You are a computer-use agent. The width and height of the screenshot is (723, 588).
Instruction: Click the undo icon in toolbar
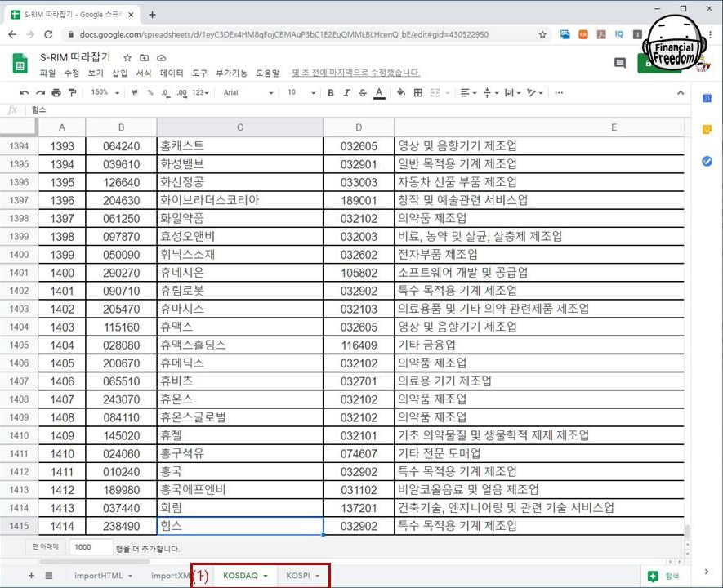24,92
